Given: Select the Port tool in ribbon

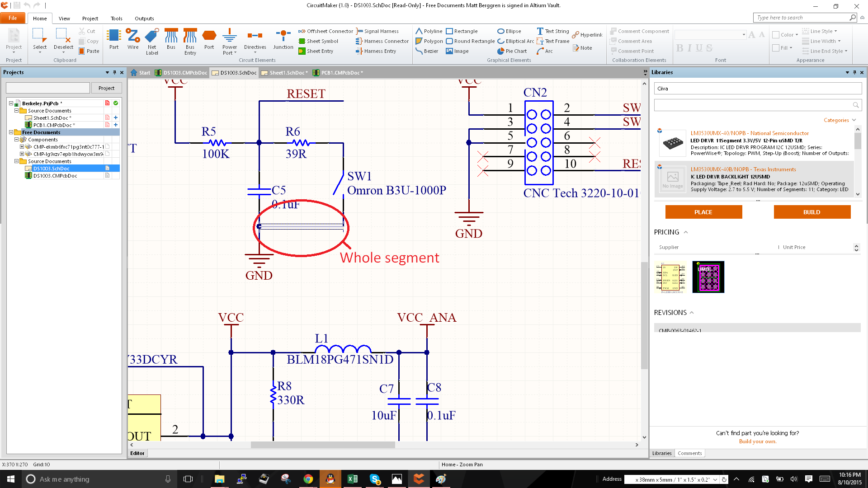Looking at the screenshot, I should click(x=209, y=39).
